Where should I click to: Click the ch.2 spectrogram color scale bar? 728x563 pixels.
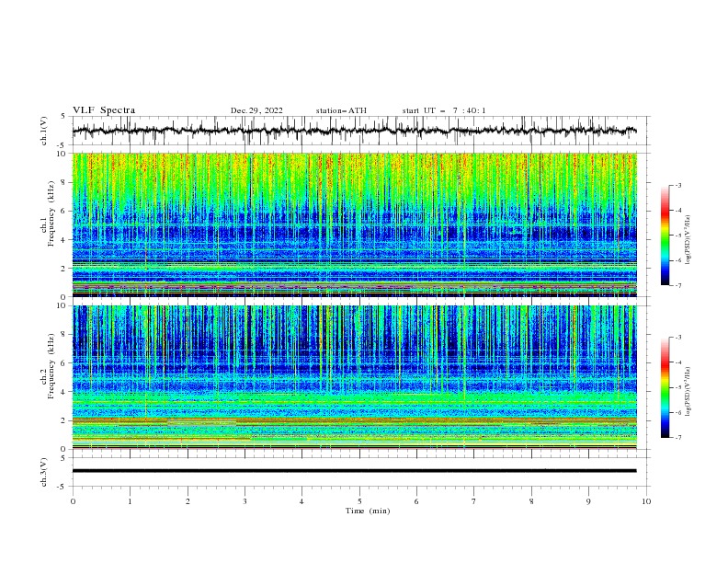pos(665,387)
